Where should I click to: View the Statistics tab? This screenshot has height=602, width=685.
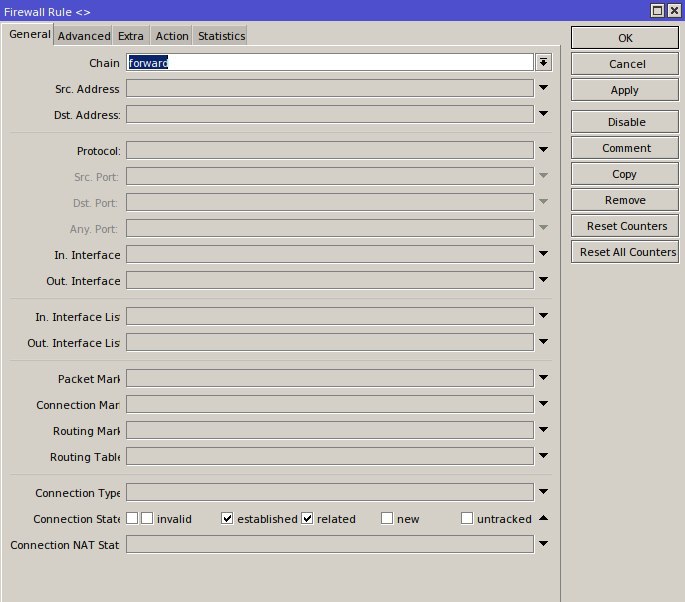221,36
